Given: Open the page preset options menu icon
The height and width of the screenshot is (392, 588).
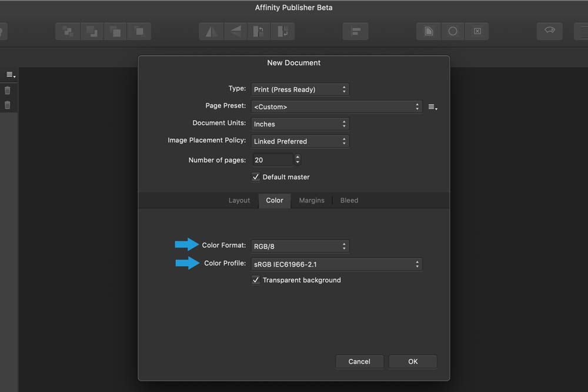Looking at the screenshot, I should [x=433, y=107].
